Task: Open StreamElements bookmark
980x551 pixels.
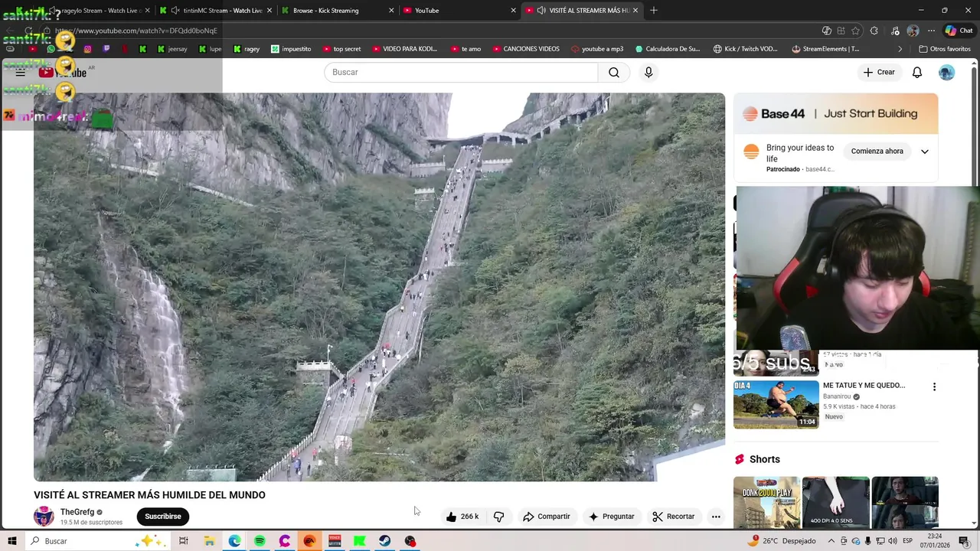Action: pos(825,49)
